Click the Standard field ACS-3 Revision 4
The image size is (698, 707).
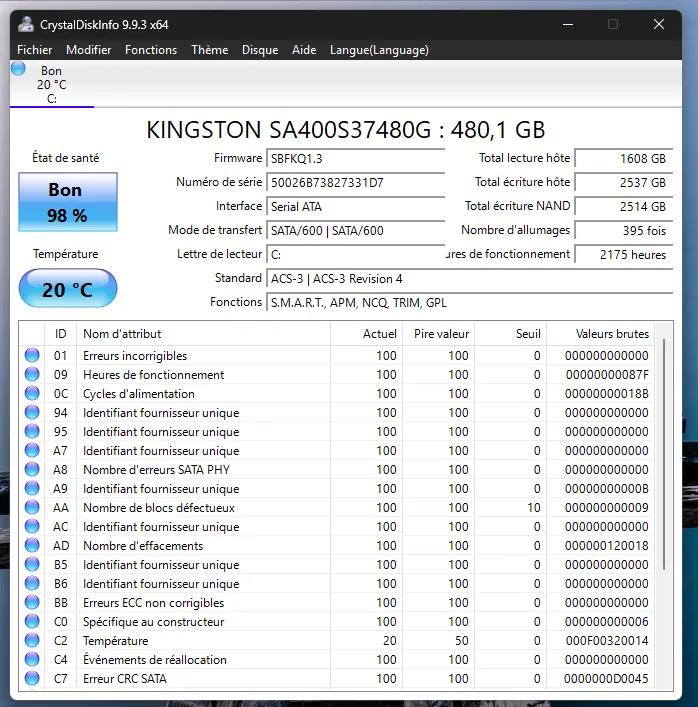pos(469,279)
